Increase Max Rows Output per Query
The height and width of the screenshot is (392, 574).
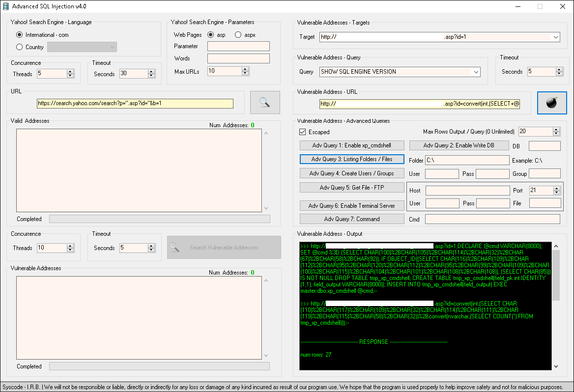click(x=556, y=129)
